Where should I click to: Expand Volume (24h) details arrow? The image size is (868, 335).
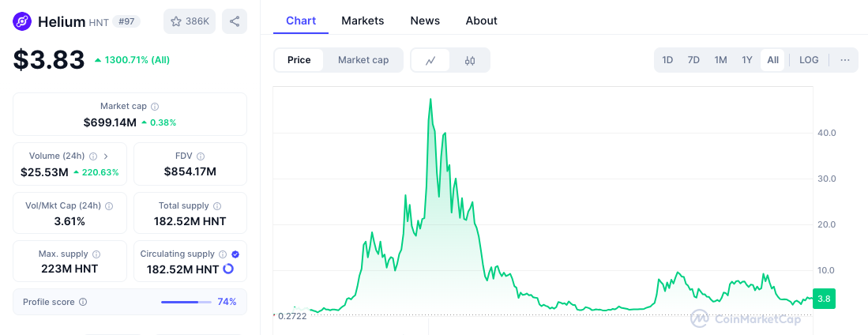coord(106,156)
